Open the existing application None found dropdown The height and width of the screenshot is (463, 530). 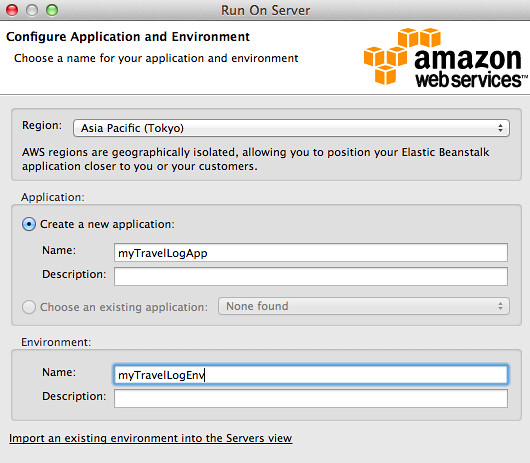[364, 306]
